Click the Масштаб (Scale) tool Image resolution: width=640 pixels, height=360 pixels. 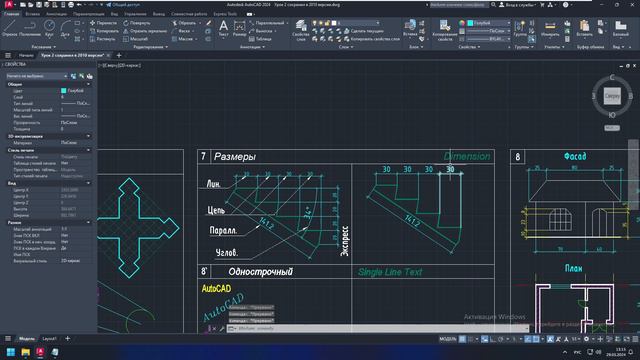[136, 39]
